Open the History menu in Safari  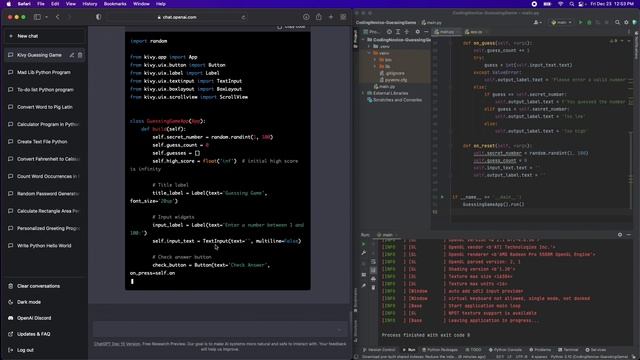point(90,4)
